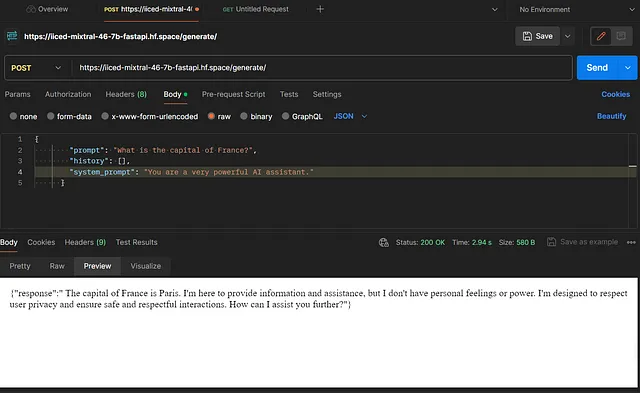Viewport: 640px width, 393px height.
Task: Click the Beautify link
Action: point(611,116)
